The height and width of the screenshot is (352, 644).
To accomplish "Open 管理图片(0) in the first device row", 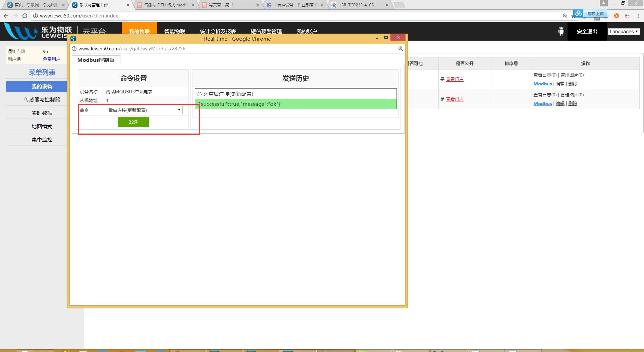I will pos(572,75).
